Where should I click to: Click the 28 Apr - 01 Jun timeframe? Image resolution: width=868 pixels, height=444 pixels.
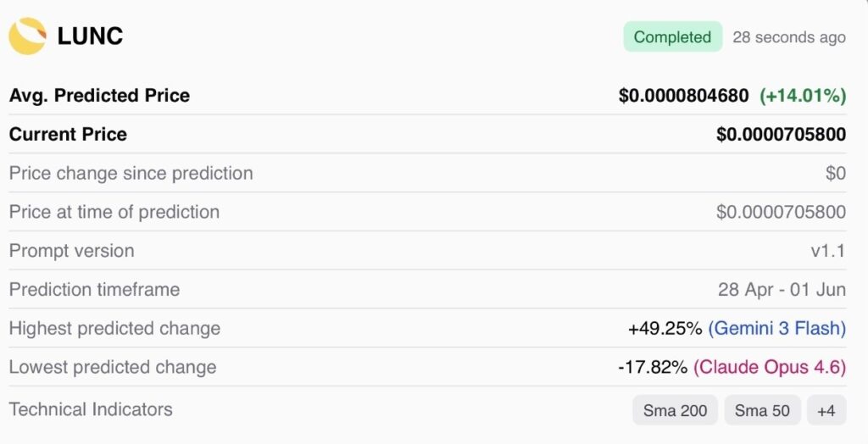782,290
